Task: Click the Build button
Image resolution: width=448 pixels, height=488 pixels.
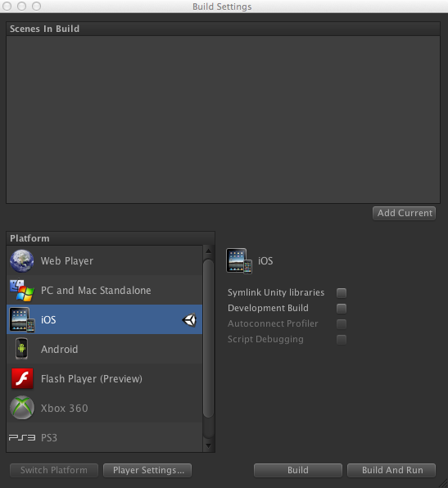Action: (x=298, y=470)
